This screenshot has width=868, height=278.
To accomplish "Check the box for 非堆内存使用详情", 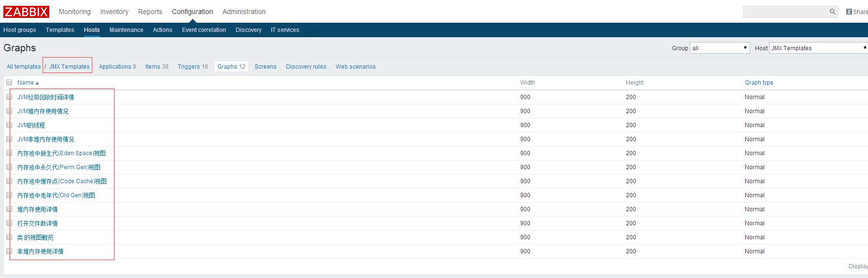I will (9, 251).
